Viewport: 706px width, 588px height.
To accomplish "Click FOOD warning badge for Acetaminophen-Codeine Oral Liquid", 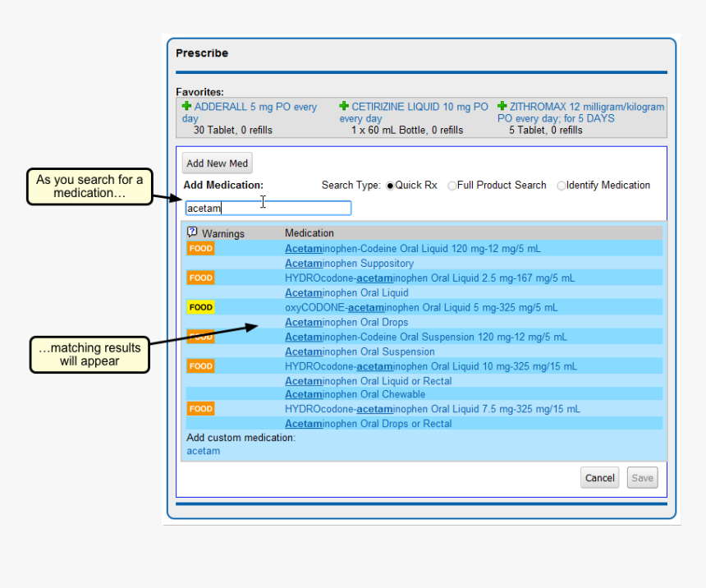I will coord(200,248).
